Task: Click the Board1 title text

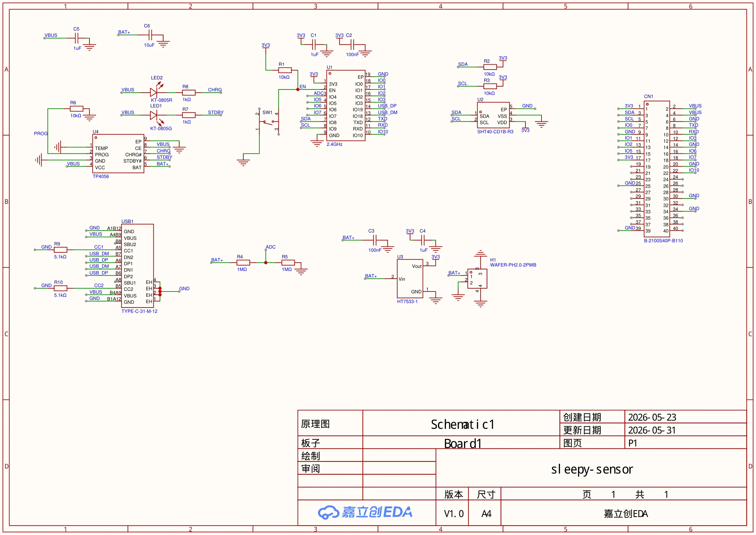Action: (x=463, y=444)
